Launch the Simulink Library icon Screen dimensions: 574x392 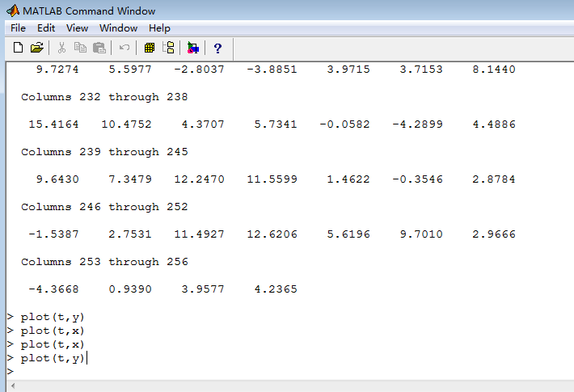point(193,48)
